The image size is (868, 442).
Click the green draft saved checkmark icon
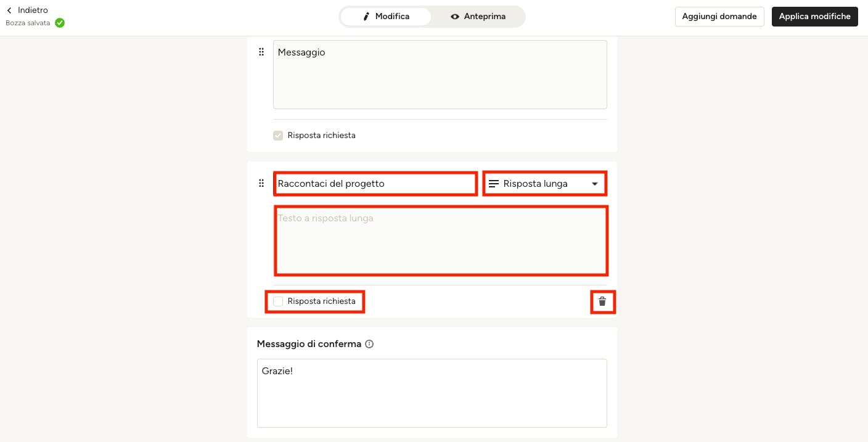click(60, 23)
